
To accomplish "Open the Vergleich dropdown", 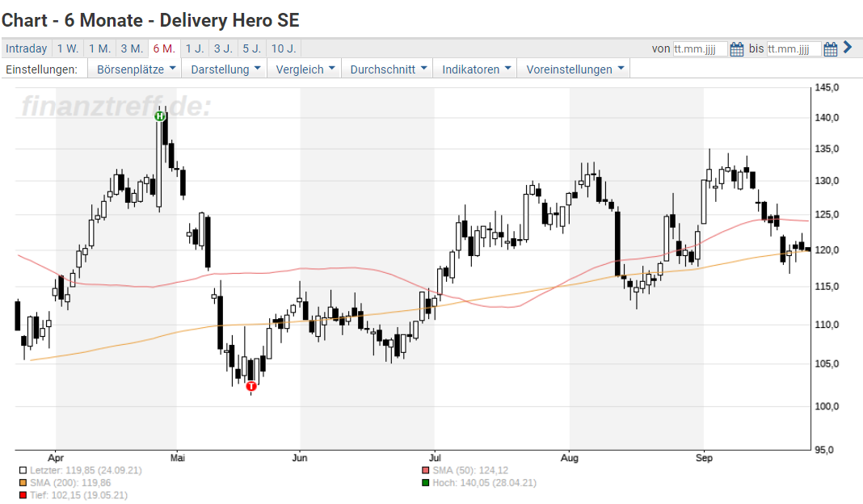I will coord(305,69).
